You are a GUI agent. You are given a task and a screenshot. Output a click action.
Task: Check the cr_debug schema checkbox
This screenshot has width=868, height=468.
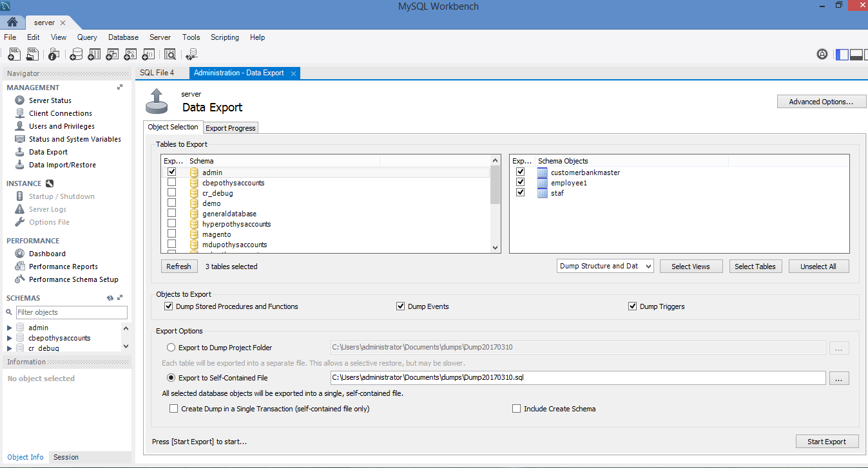coord(171,192)
